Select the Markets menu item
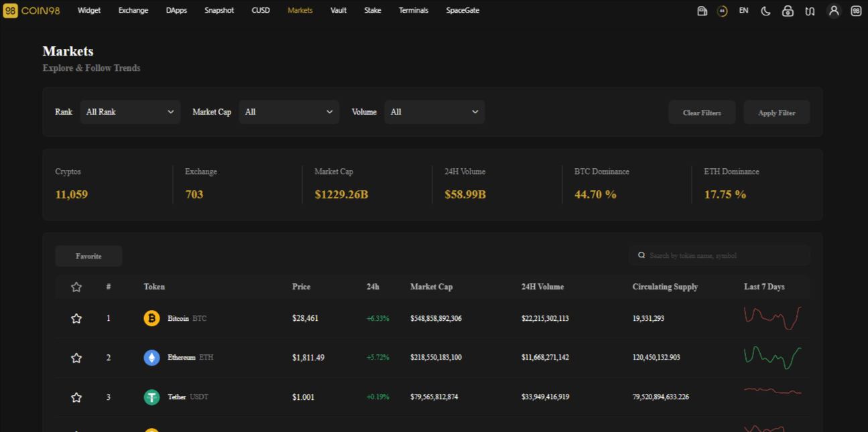 300,11
